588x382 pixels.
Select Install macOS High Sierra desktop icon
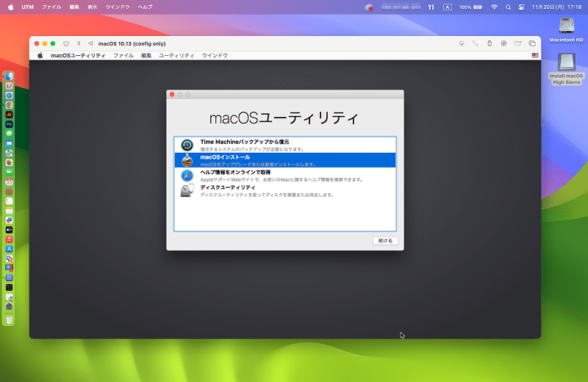566,68
